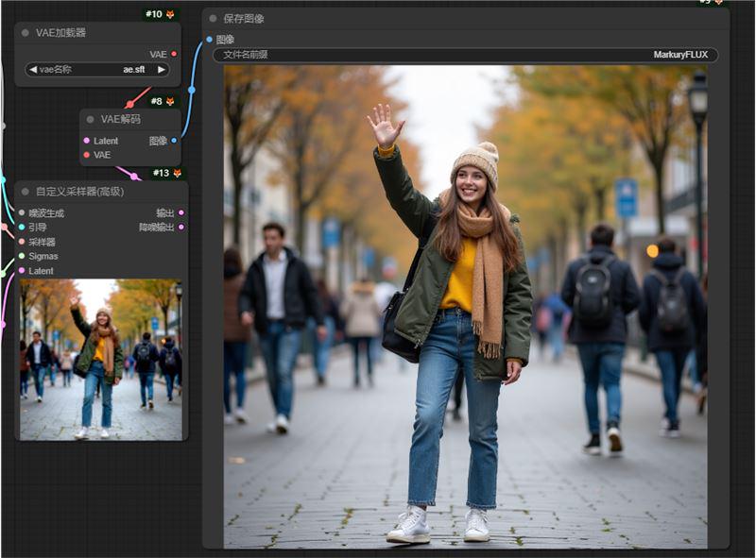The height and width of the screenshot is (558, 756).
Task: Select previous vae名称 with the left arrow
Action: tap(32, 69)
